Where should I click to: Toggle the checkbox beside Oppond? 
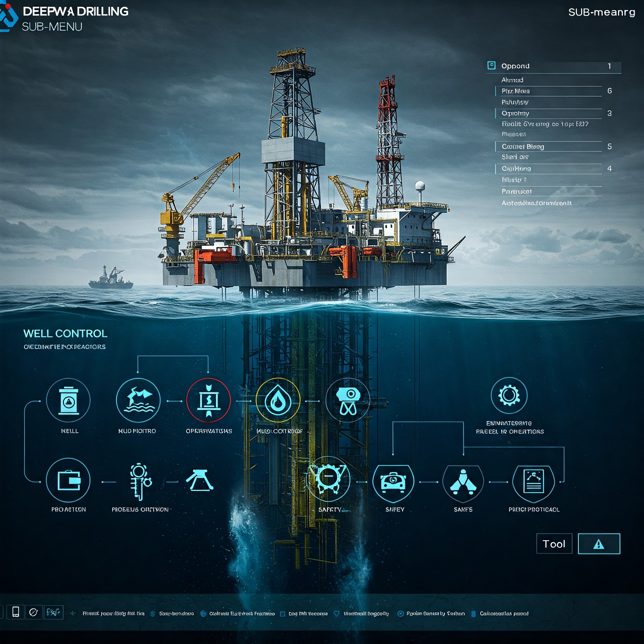[491, 66]
